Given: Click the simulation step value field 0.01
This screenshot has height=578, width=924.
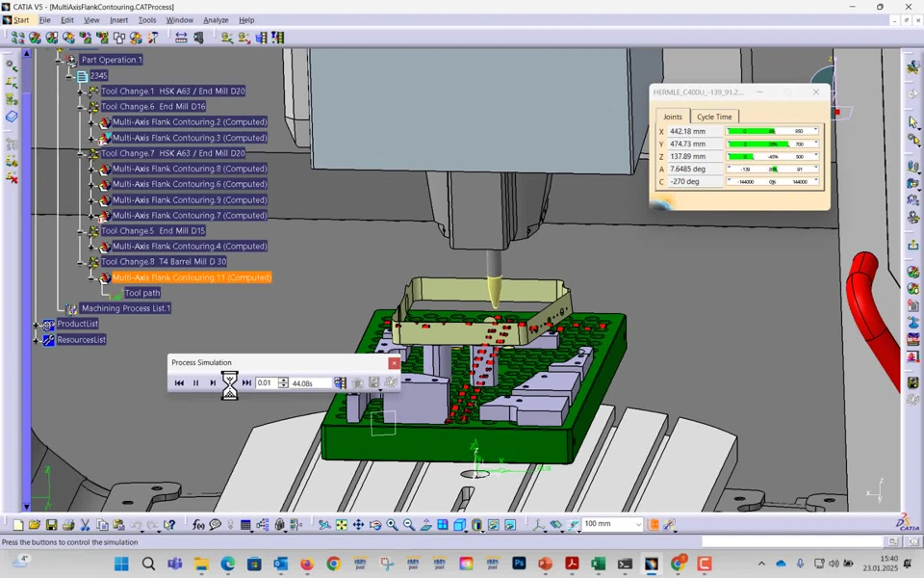Looking at the screenshot, I should click(267, 382).
